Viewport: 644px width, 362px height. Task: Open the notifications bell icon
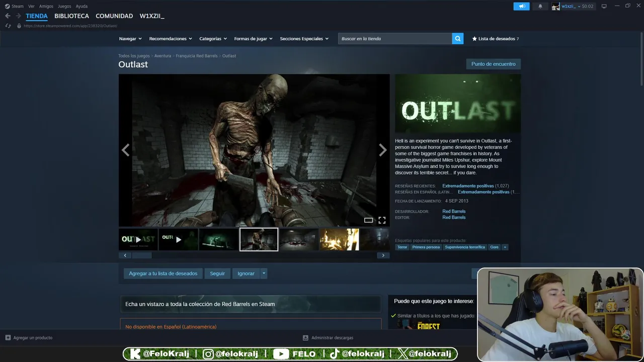tap(540, 6)
